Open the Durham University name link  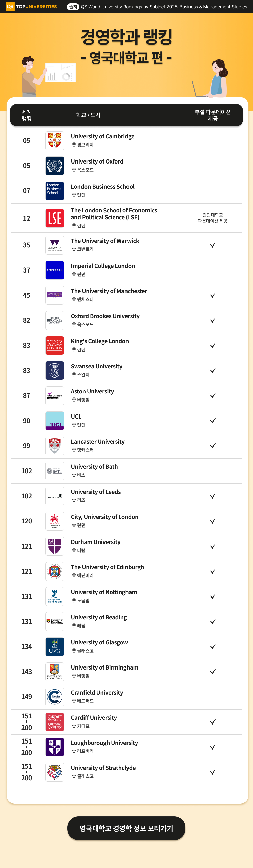click(x=96, y=542)
